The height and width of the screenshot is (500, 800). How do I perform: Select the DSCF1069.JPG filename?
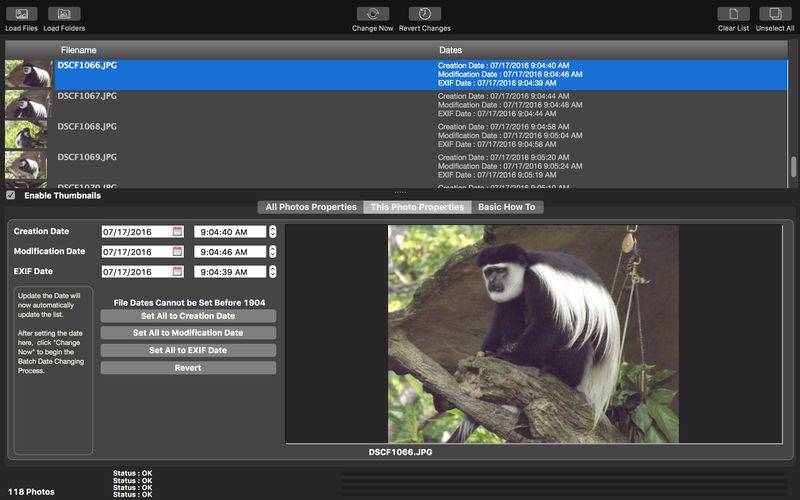[87, 157]
